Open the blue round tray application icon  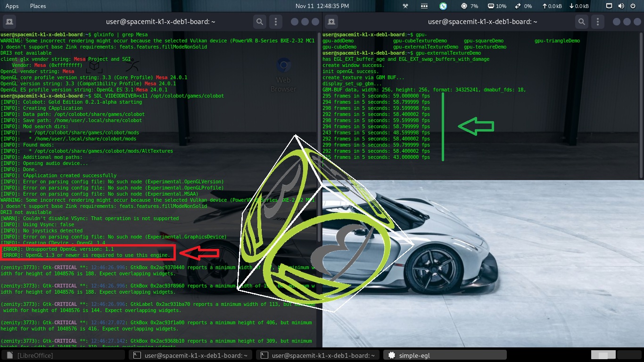point(443,6)
